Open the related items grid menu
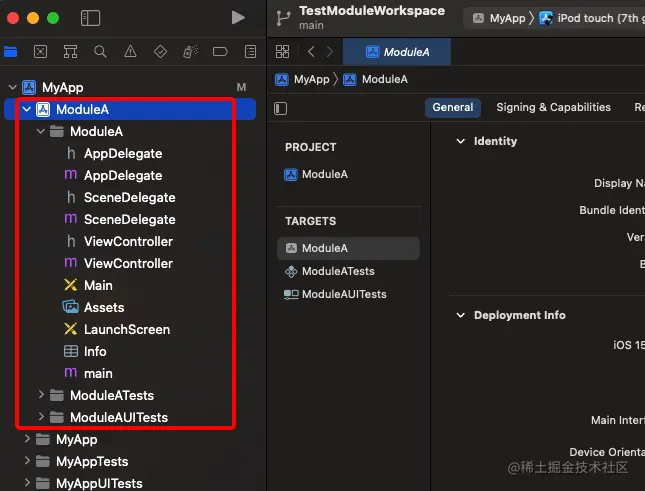The height and width of the screenshot is (491, 645). tap(282, 52)
